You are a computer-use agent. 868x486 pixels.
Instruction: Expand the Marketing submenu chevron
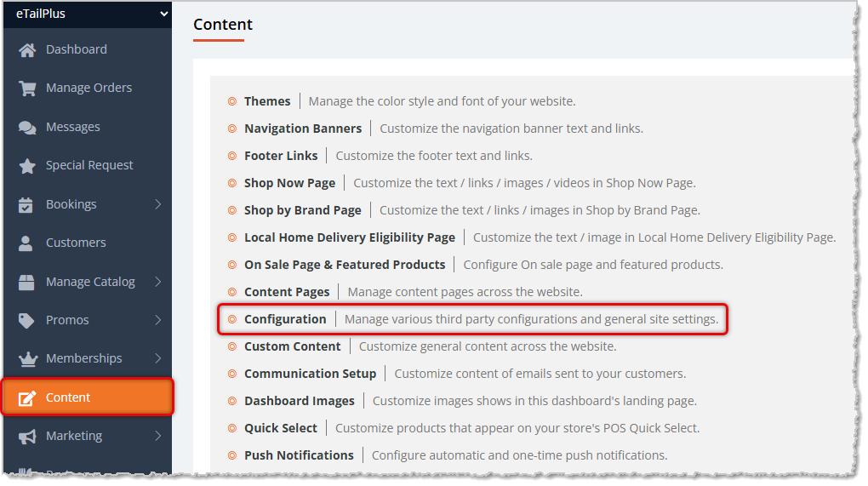[x=158, y=436]
